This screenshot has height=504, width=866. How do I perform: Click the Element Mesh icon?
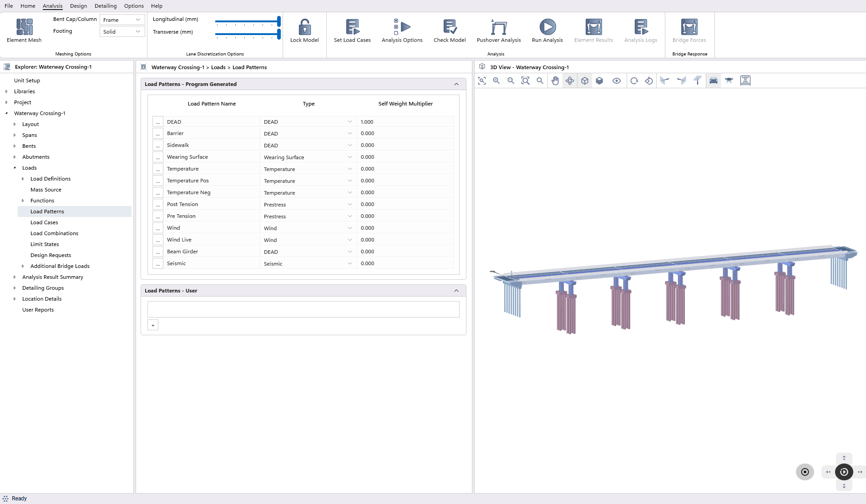click(24, 27)
